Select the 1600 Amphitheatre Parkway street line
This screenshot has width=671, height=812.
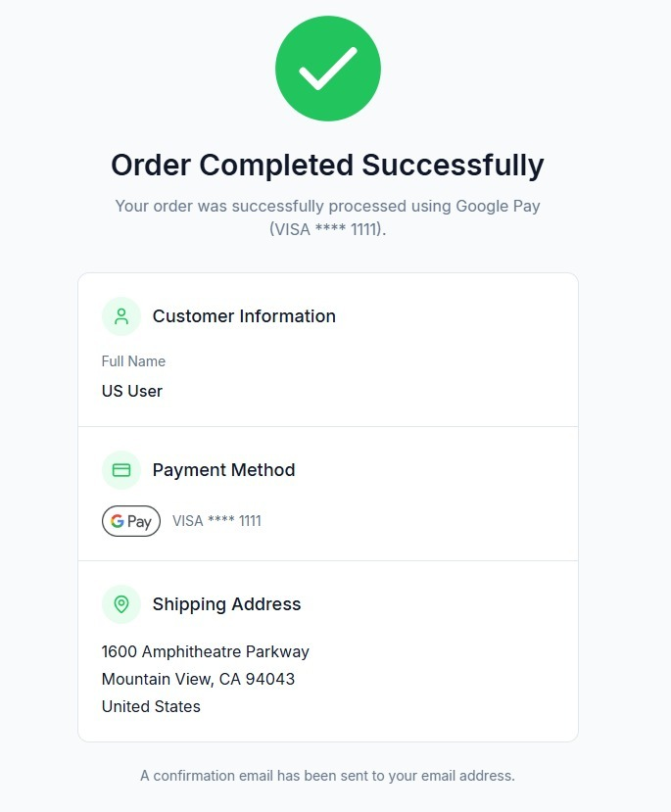(x=206, y=651)
